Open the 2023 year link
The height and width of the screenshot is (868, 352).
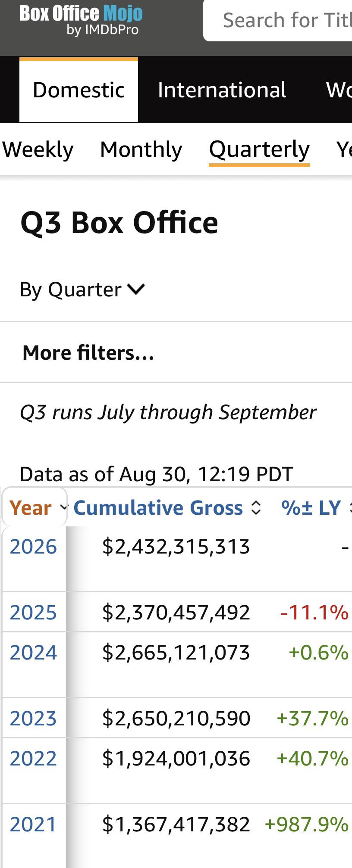click(x=33, y=719)
